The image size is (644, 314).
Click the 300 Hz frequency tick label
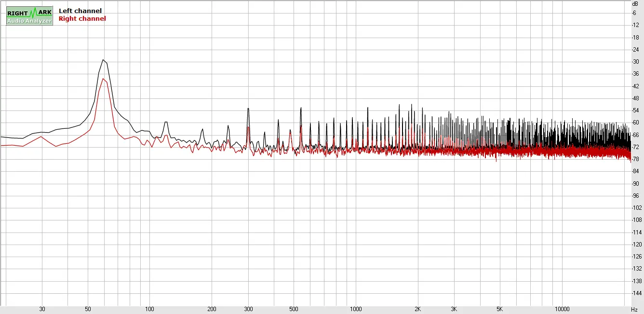coord(248,309)
